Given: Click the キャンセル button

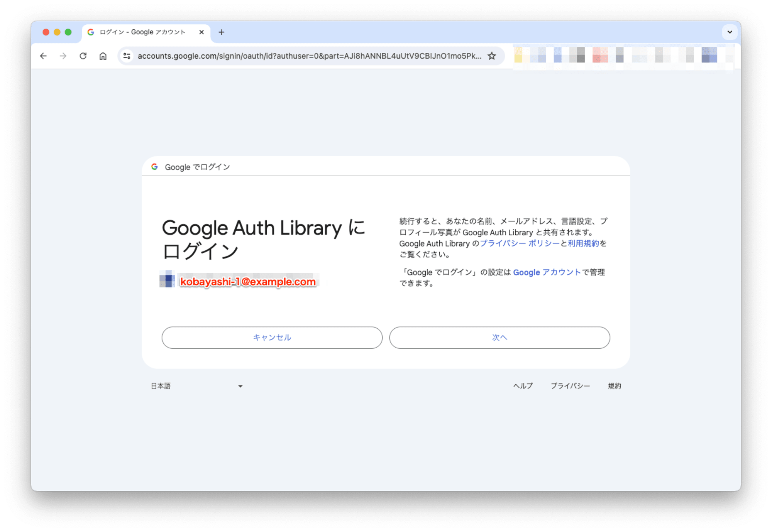Looking at the screenshot, I should tap(272, 338).
